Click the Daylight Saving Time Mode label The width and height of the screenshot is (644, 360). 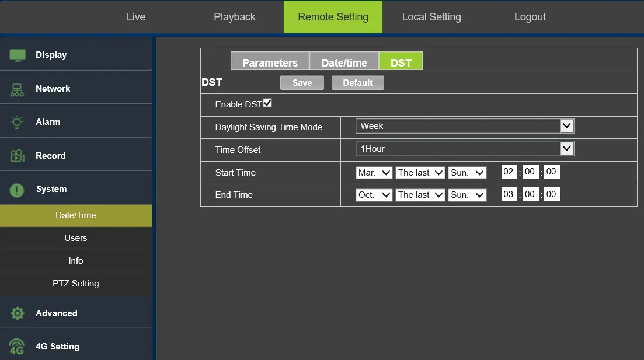pos(269,127)
